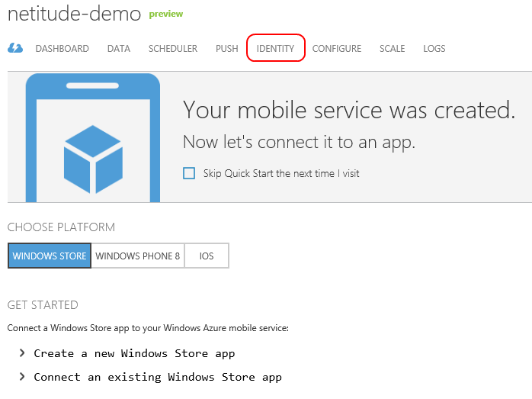Open the DASHBOARD tab
This screenshot has height=399, width=532.
(62, 49)
